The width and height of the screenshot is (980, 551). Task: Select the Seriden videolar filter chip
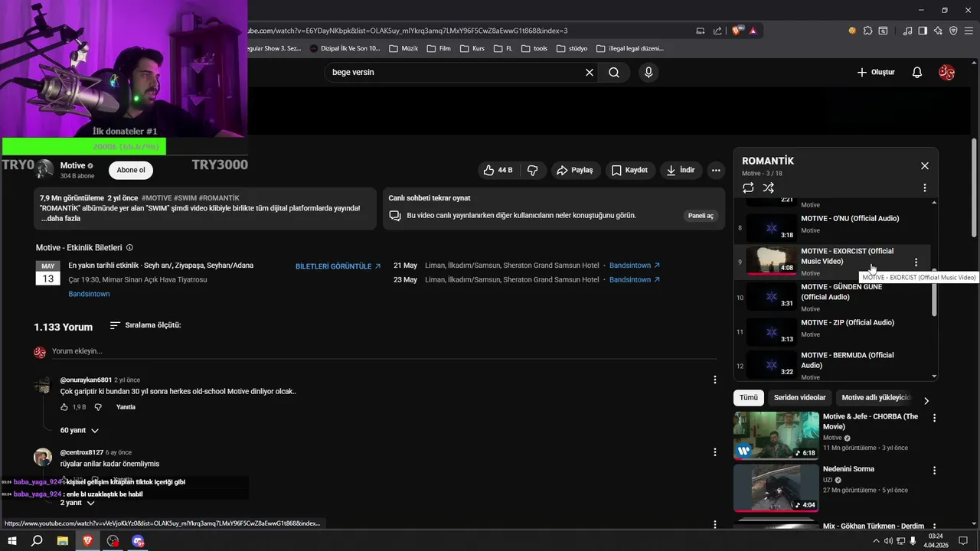pyautogui.click(x=799, y=398)
